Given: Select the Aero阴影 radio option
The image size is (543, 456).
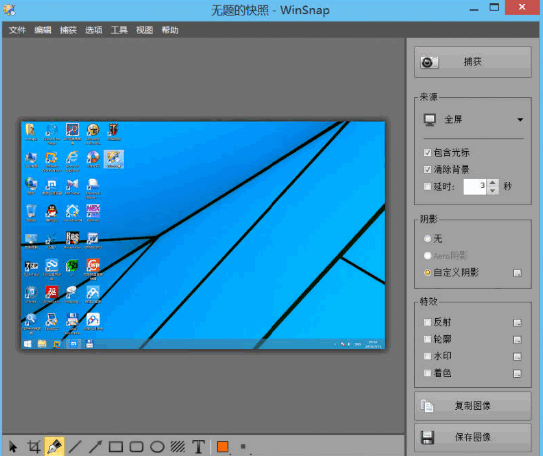Looking at the screenshot, I should click(x=427, y=256).
